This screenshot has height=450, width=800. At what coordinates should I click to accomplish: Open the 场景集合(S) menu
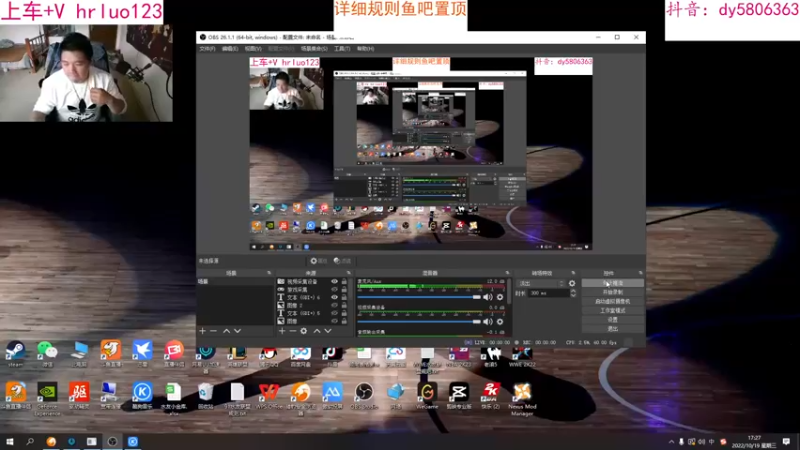314,48
